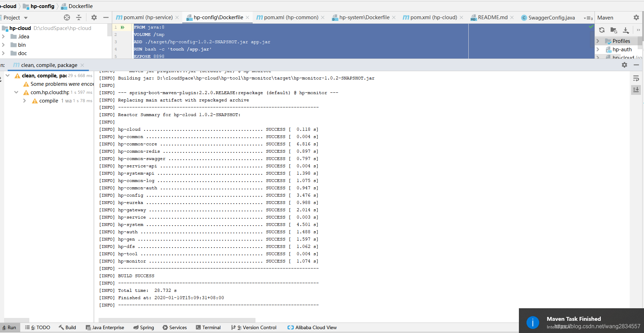This screenshot has height=333, width=644.
Task: Expand hp-auth Maven module
Action: tap(598, 49)
